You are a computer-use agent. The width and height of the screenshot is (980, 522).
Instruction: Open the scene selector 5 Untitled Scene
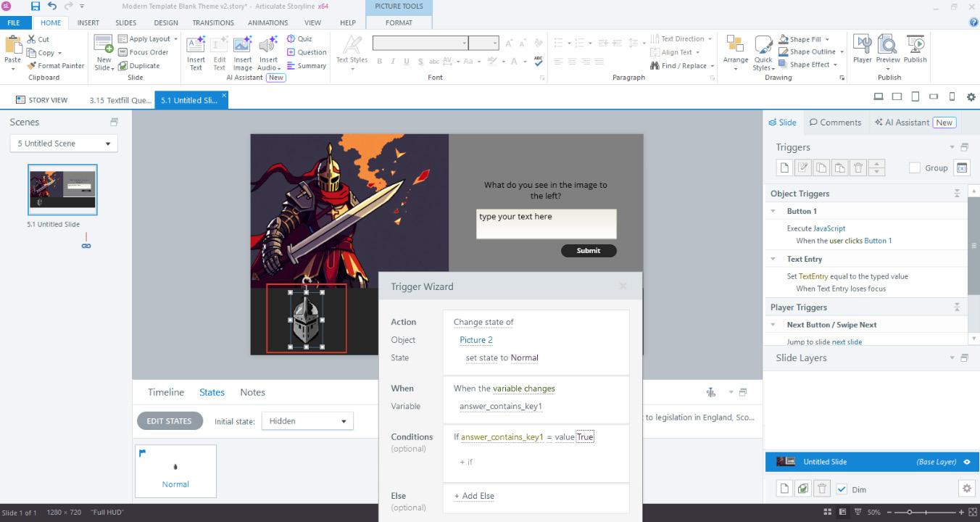coord(64,144)
